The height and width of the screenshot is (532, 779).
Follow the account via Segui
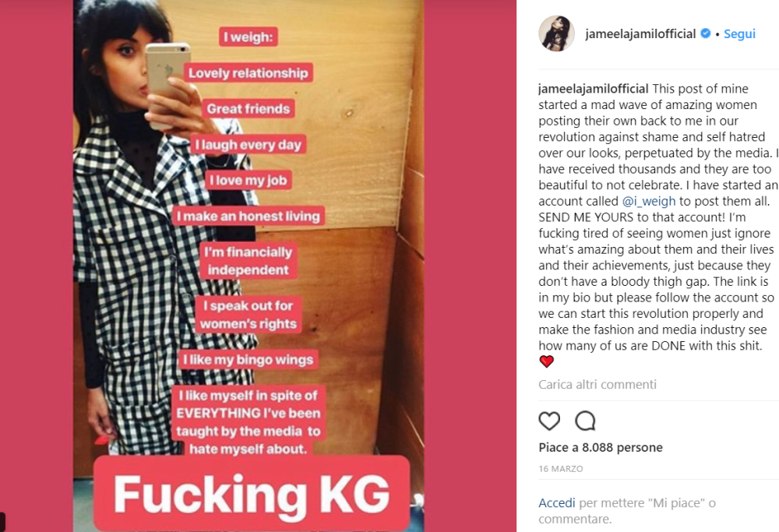coord(739,33)
